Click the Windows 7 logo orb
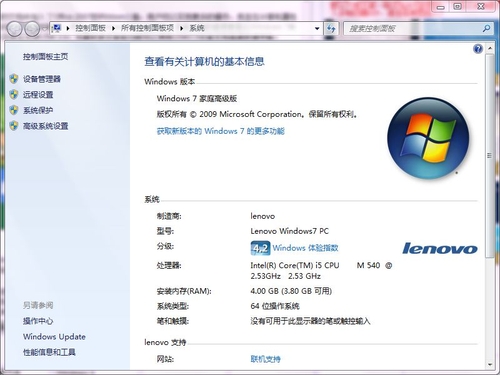This screenshot has width=500, height=375. coord(428,138)
